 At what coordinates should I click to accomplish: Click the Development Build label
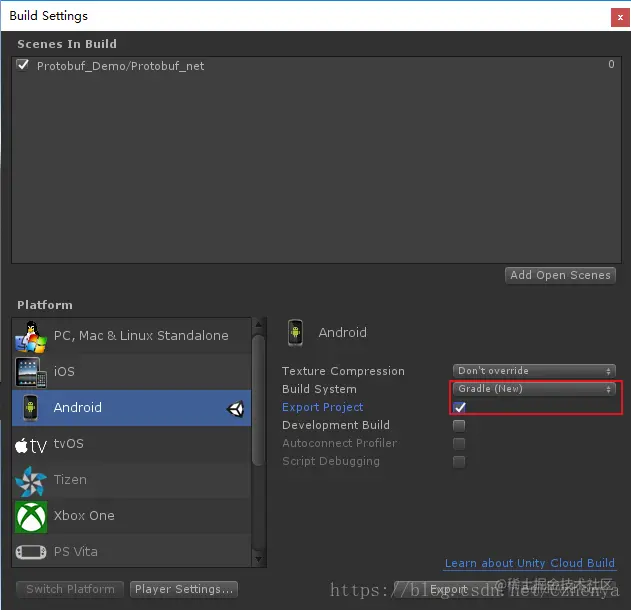[x=336, y=425]
